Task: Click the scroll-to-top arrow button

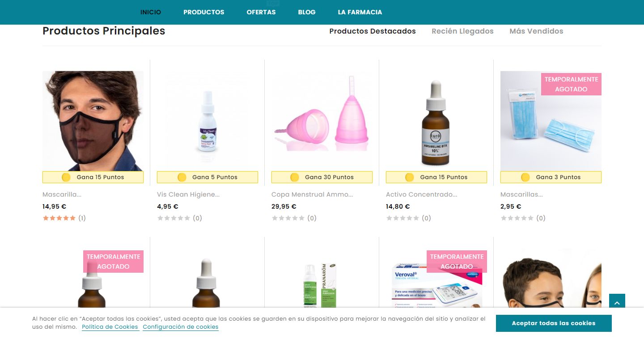Action: (x=617, y=302)
